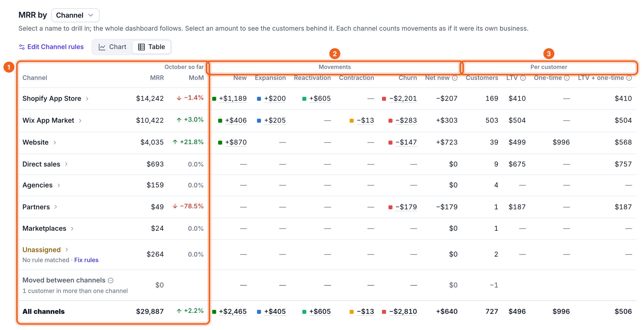Open All channels new amount +$2,465
644x330 pixels.
[x=233, y=312]
